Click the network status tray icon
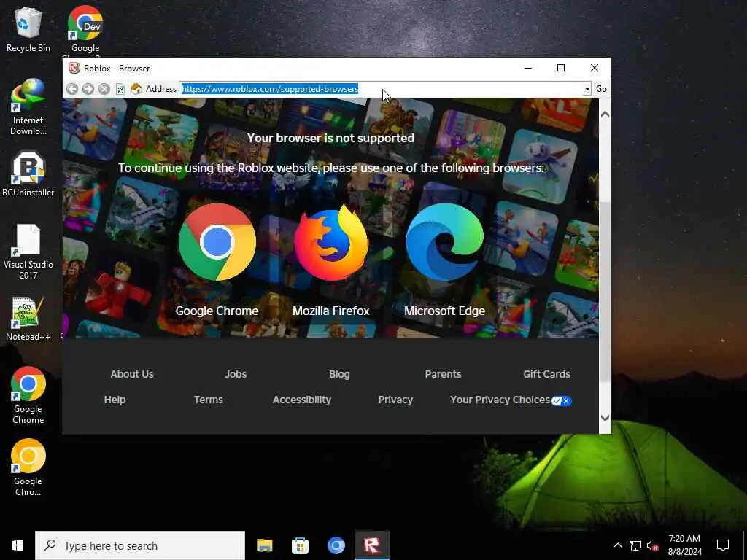This screenshot has width=747, height=560. tap(635, 545)
